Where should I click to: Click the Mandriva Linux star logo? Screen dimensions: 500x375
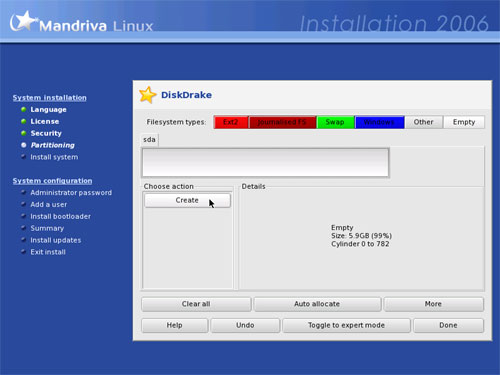[x=23, y=21]
